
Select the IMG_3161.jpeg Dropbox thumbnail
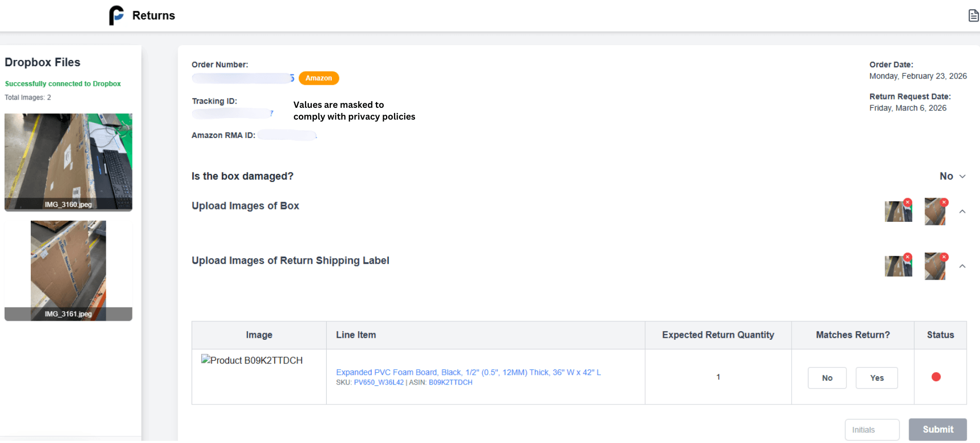(x=68, y=271)
